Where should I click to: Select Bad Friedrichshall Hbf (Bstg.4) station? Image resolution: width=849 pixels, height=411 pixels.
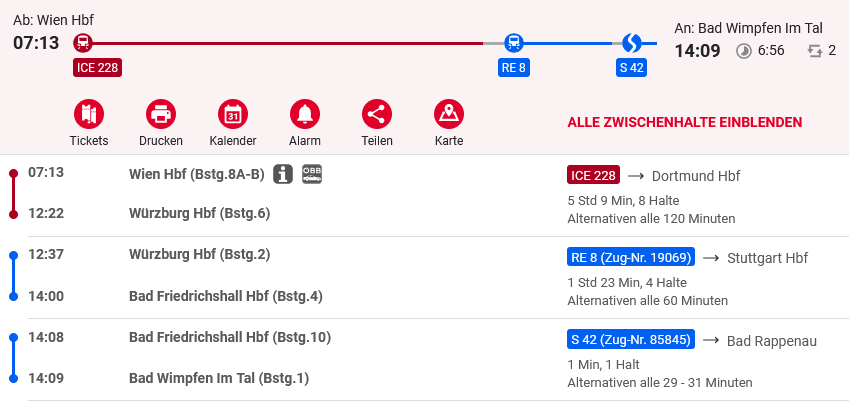(226, 296)
